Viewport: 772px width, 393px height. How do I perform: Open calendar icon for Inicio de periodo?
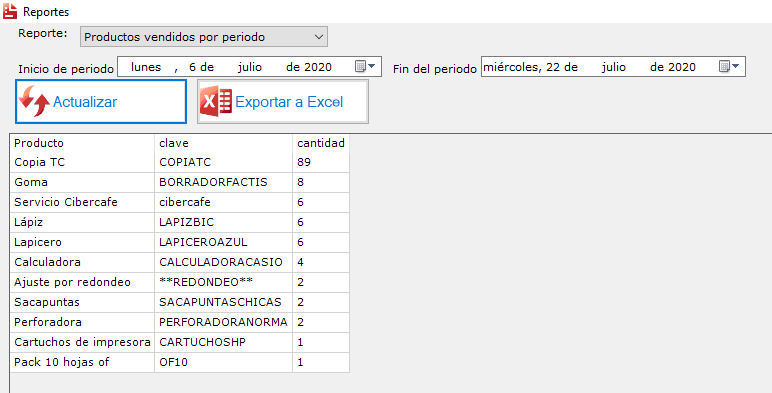[360, 66]
